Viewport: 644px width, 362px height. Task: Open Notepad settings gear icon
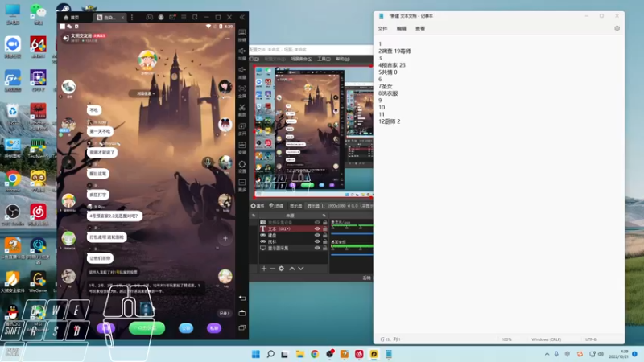[x=617, y=28]
